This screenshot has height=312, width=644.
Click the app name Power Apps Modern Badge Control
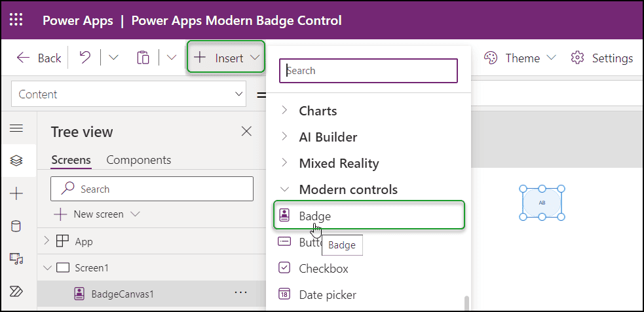coord(237,20)
